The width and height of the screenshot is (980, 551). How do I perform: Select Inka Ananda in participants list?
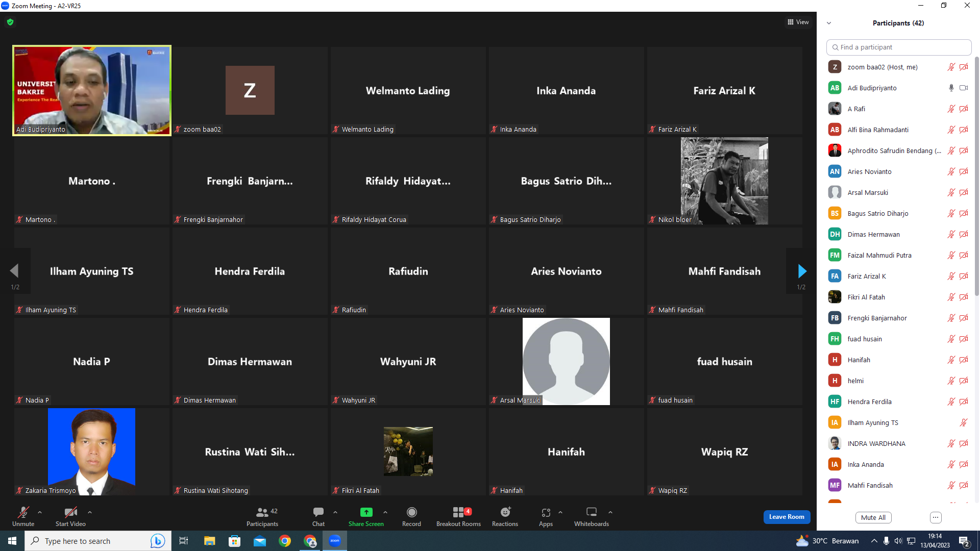tap(898, 464)
